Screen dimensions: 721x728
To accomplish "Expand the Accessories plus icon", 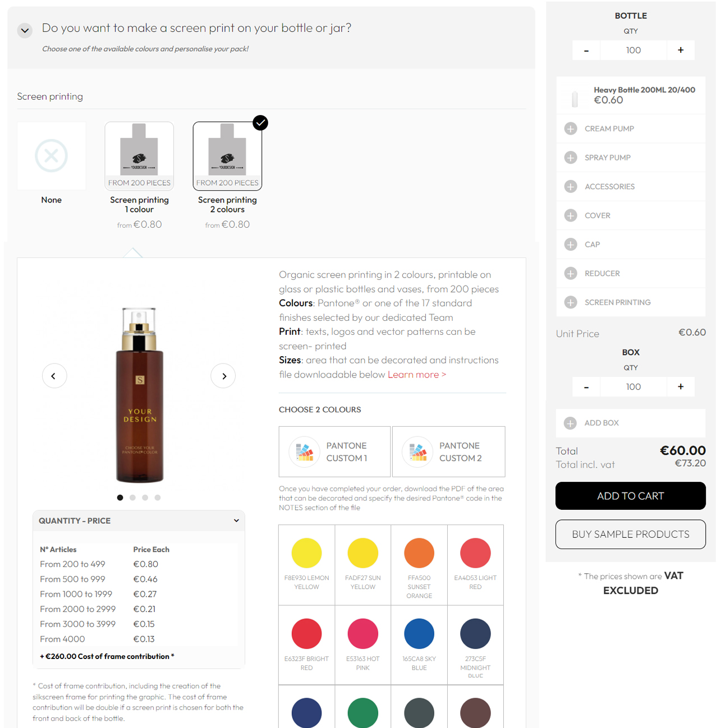I will click(x=571, y=186).
